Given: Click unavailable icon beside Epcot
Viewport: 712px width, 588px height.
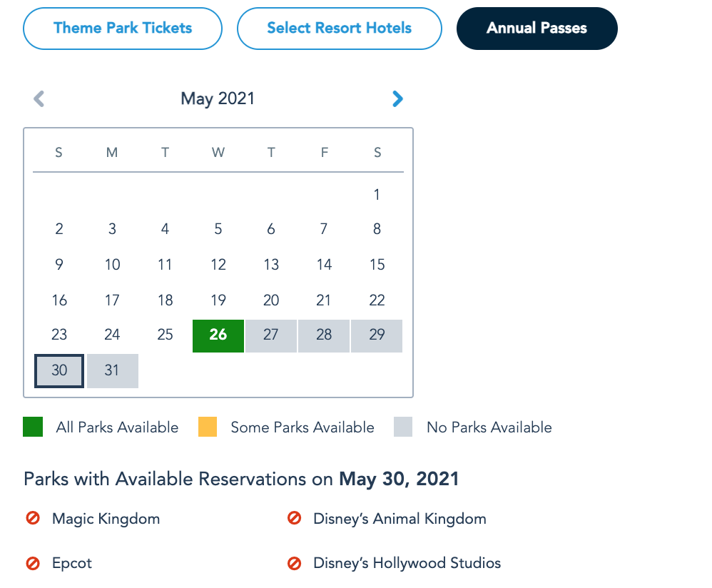Looking at the screenshot, I should coord(33,563).
